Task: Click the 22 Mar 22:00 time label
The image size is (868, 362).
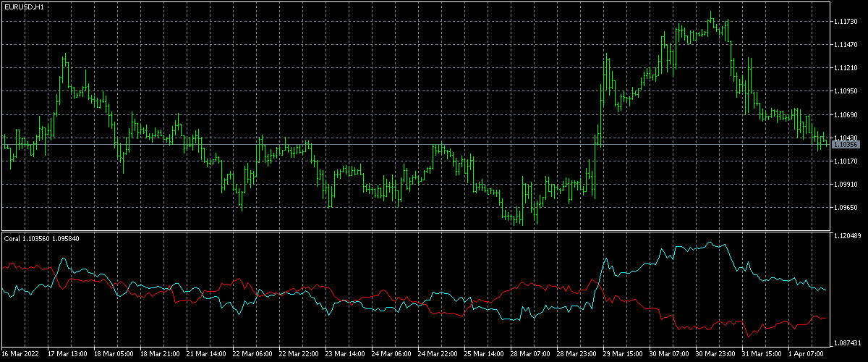Action: click(x=299, y=354)
